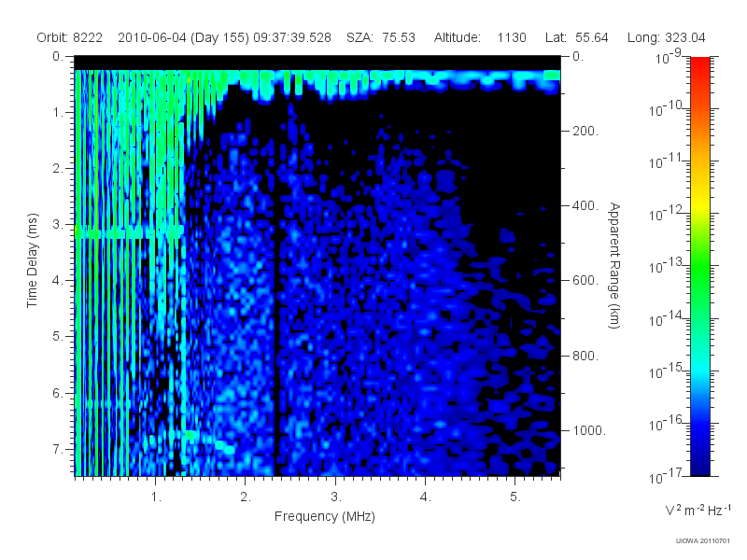Click the 5. frequency tick label

pos(515,497)
